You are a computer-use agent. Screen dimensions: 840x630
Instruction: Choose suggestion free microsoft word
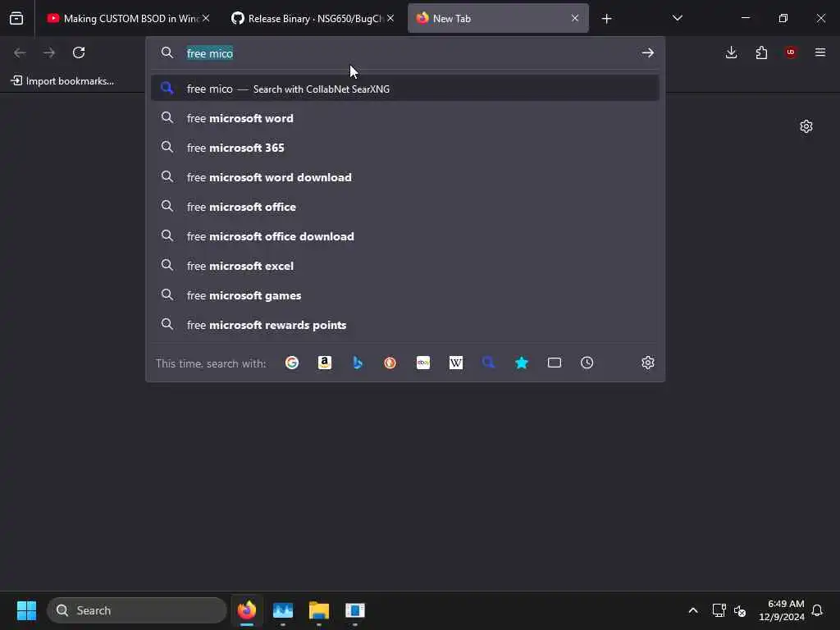(405, 118)
